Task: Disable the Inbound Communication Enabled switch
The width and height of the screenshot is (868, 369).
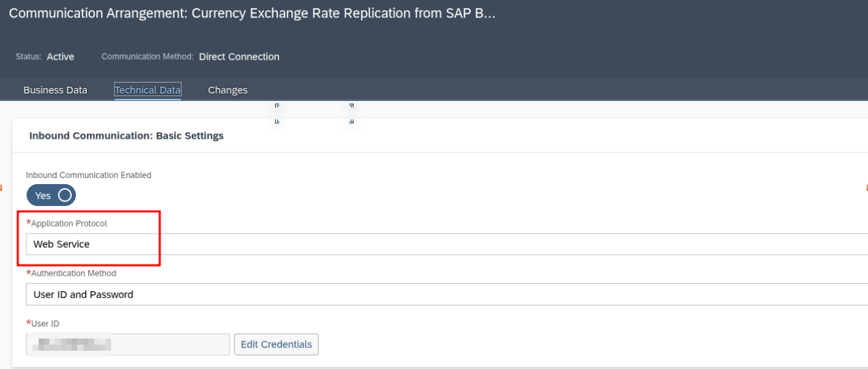Action: click(x=51, y=196)
